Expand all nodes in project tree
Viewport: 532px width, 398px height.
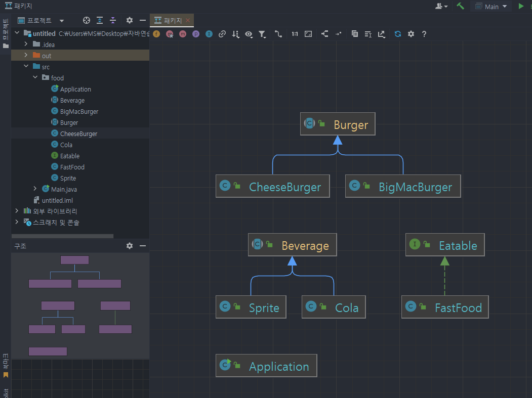click(x=100, y=20)
